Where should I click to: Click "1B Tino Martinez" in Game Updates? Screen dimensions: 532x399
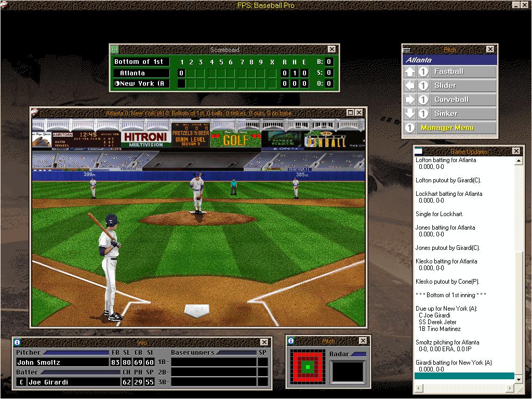click(440, 329)
